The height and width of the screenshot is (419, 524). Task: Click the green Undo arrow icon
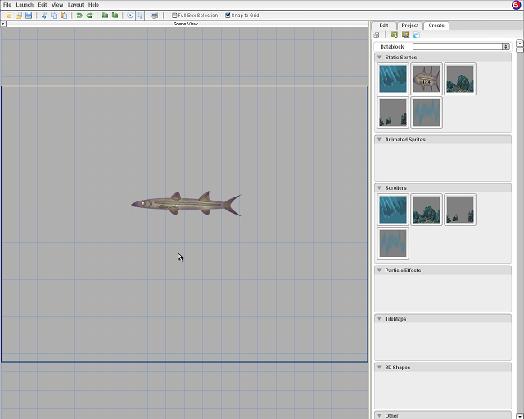(80, 16)
